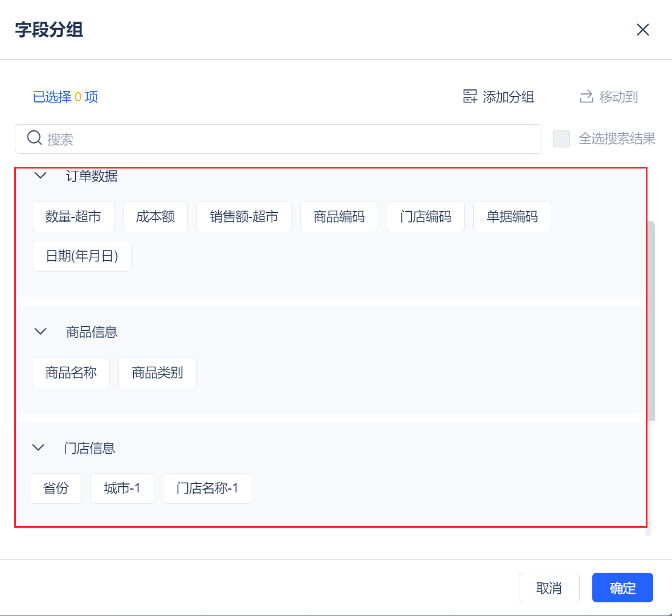672x616 pixels.
Task: Select the 商品编码 field tag
Action: pyautogui.click(x=339, y=216)
